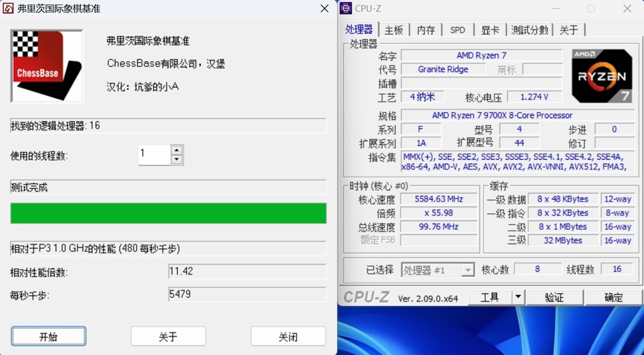
Task: Click the L2 cache 8 x 1 MBytes
Action: pos(563,227)
